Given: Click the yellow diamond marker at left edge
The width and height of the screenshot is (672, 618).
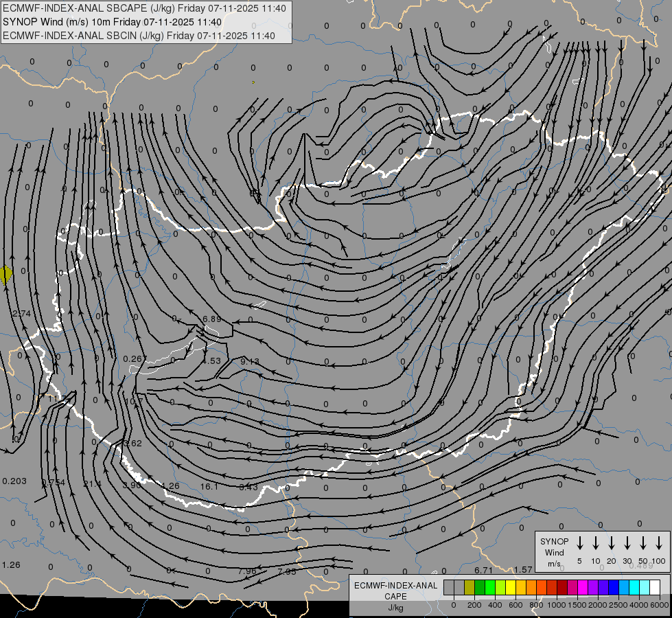Looking at the screenshot, I should pyautogui.click(x=5, y=275).
